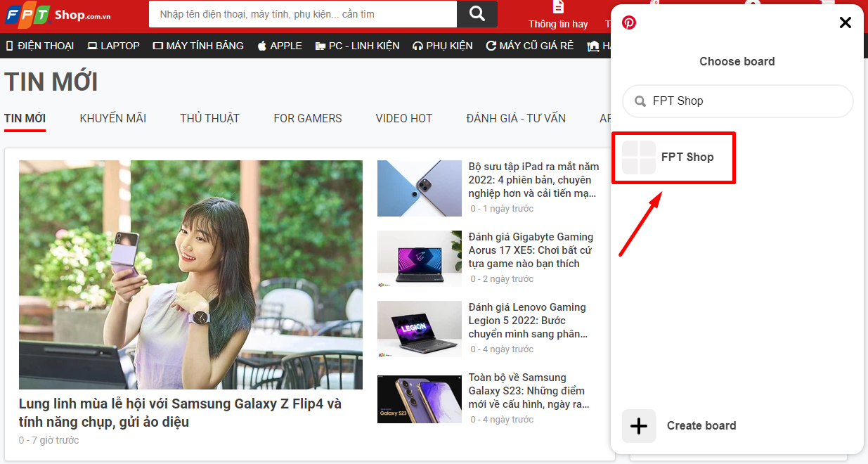
Task: Read the Lenovo Gaming Legion 5 2022 review
Action: pos(529,321)
